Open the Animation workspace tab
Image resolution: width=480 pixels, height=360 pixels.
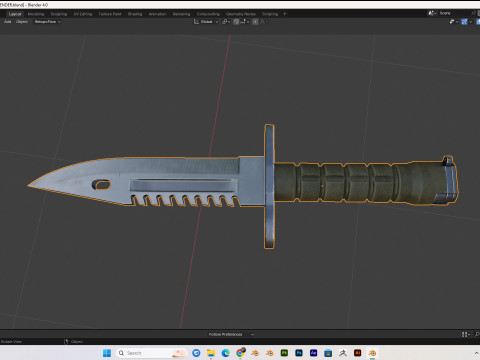tap(157, 14)
